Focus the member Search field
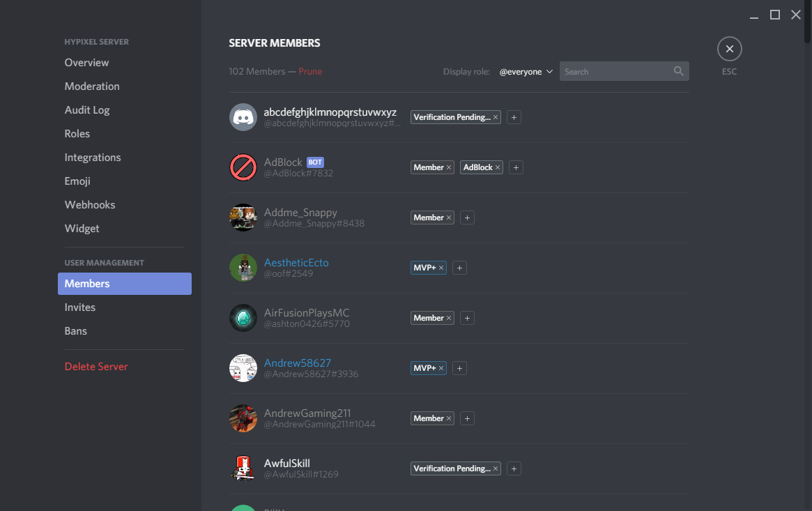Viewport: 812px width, 511px height. tap(624, 71)
